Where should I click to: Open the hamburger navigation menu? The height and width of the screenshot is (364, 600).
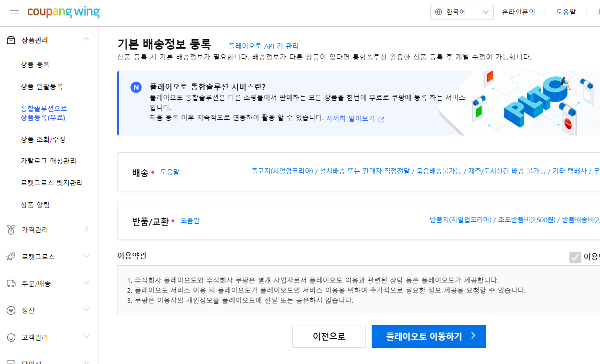point(14,13)
